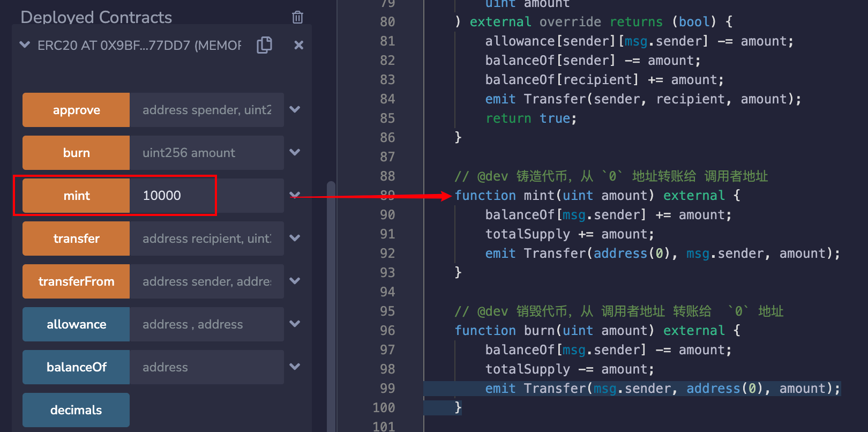Focus the balanceOf address input field
The image size is (868, 432).
207,367
